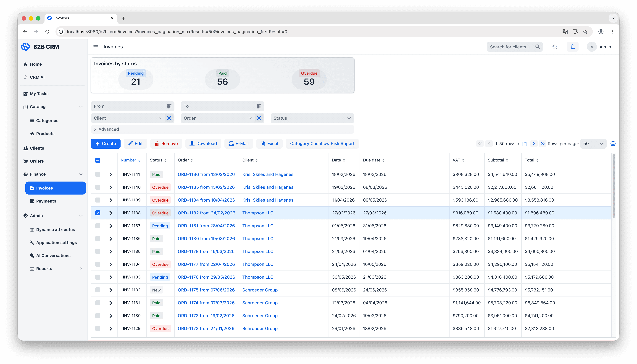Go to Clients in the sidebar
Screen dimensions: 637x364
click(x=37, y=148)
